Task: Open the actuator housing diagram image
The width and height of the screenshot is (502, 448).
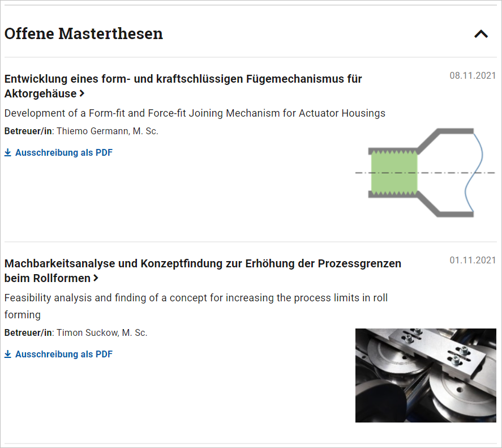Action: pyautogui.click(x=426, y=173)
